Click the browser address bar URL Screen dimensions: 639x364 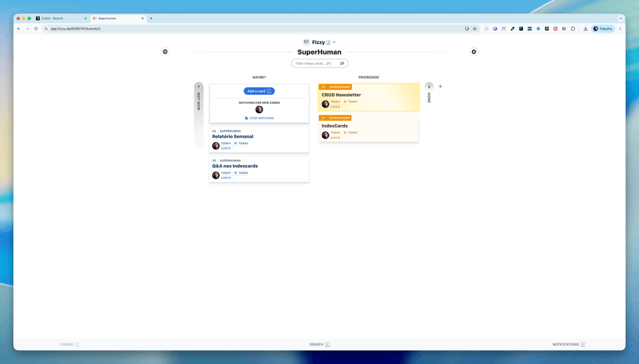pos(76,29)
